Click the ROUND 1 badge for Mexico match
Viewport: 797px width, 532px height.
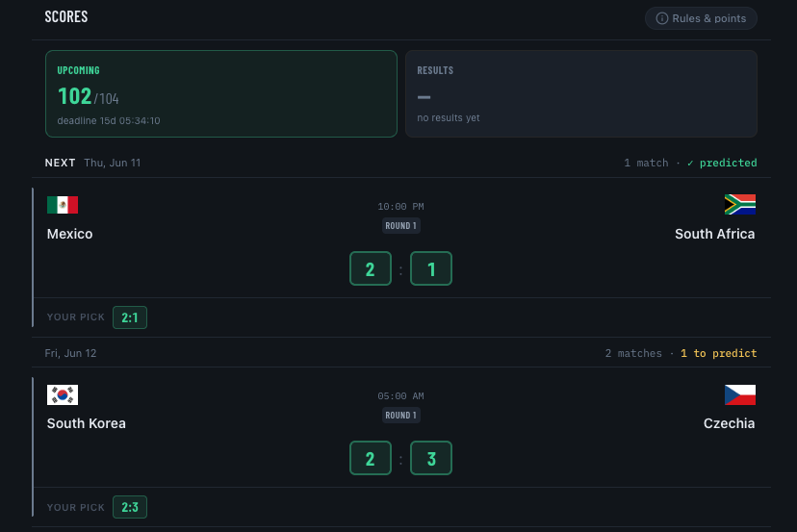(x=401, y=226)
